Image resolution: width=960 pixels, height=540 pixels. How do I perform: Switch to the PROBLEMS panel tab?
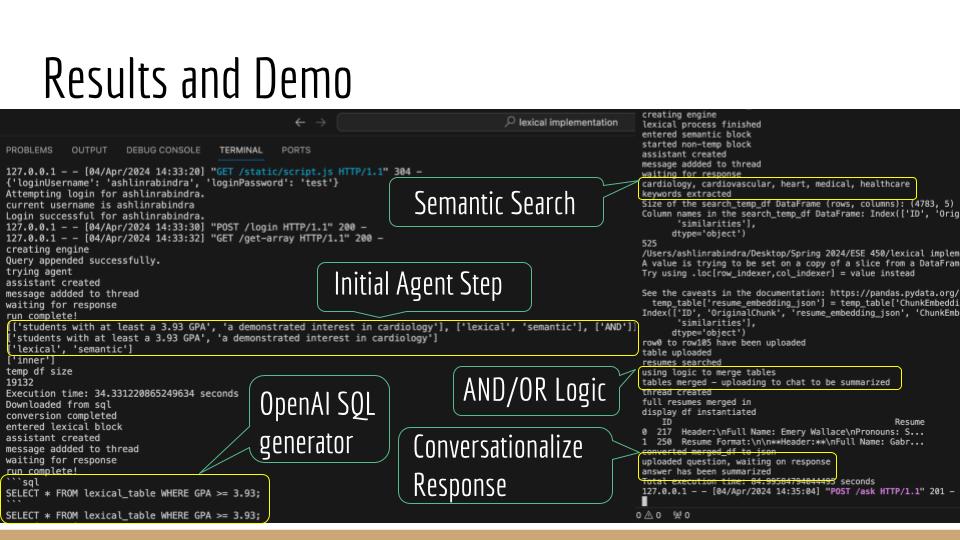(x=29, y=150)
